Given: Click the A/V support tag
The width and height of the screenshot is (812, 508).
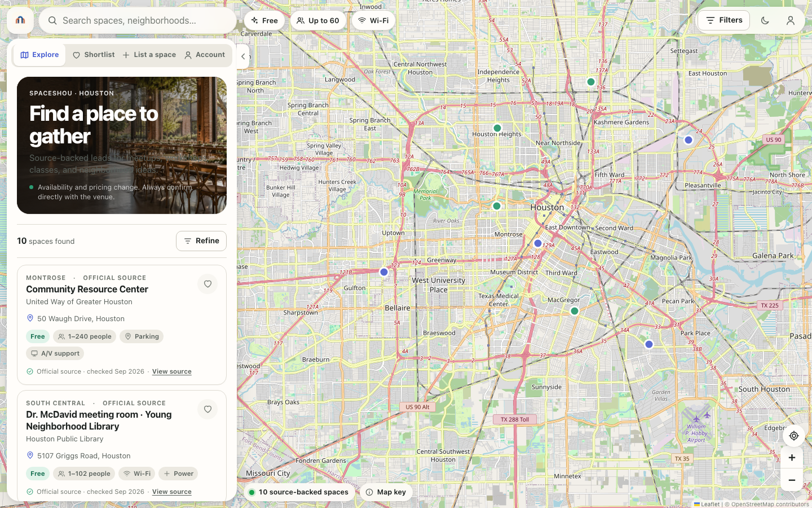Looking at the screenshot, I should [55, 353].
